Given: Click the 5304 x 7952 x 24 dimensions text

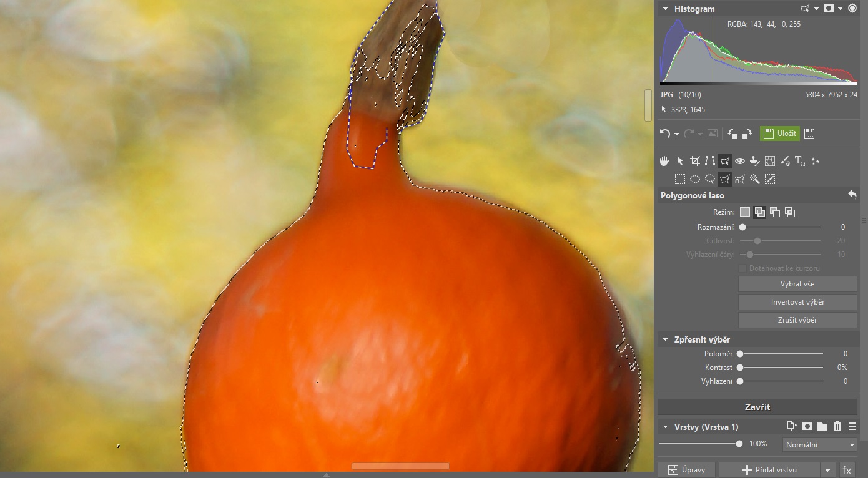Looking at the screenshot, I should tap(831, 95).
